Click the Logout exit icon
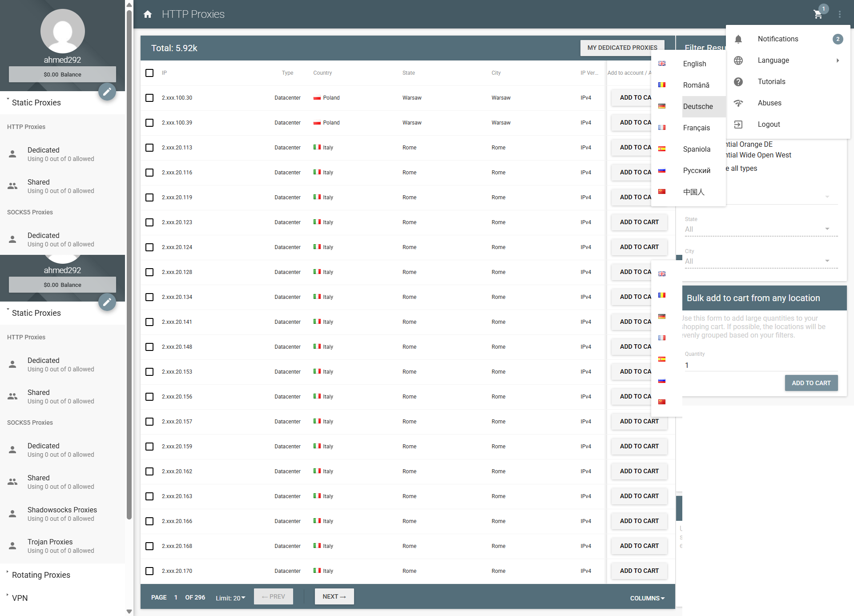This screenshot has width=854, height=616. click(x=738, y=125)
